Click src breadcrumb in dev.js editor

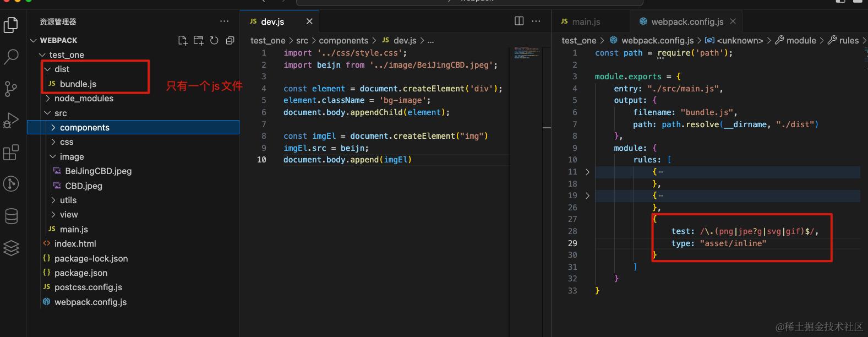point(302,40)
